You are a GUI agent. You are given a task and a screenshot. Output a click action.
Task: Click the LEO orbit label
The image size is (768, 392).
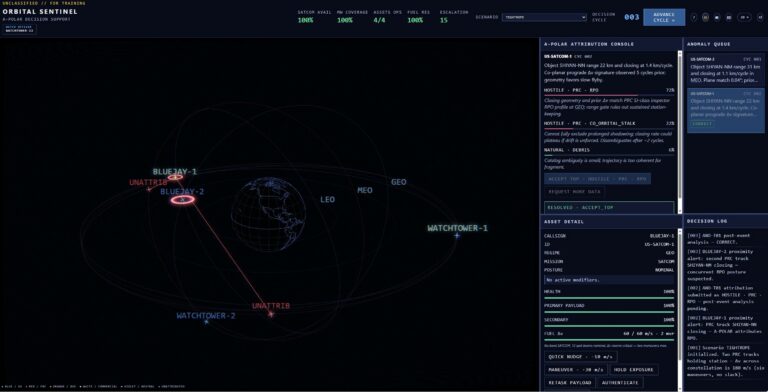pos(327,199)
